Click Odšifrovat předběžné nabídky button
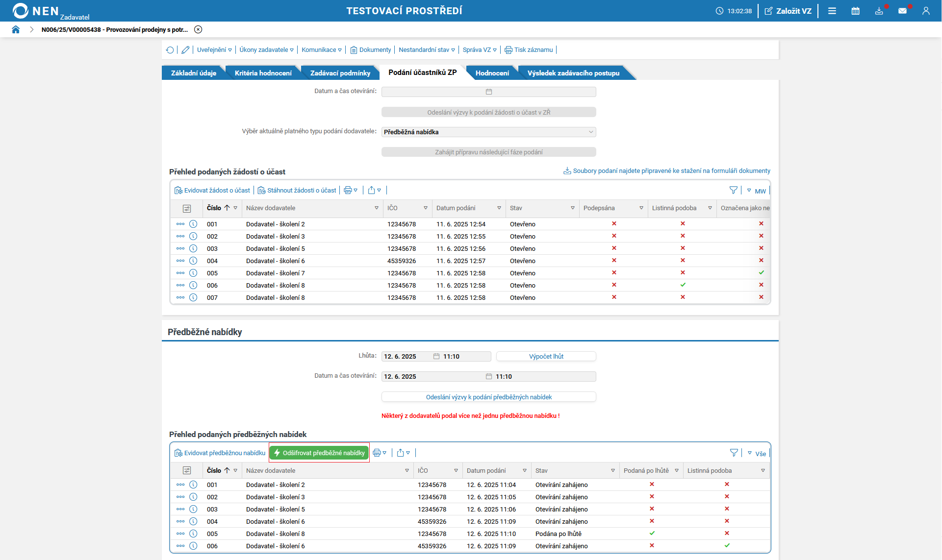942x560 pixels. pos(319,453)
